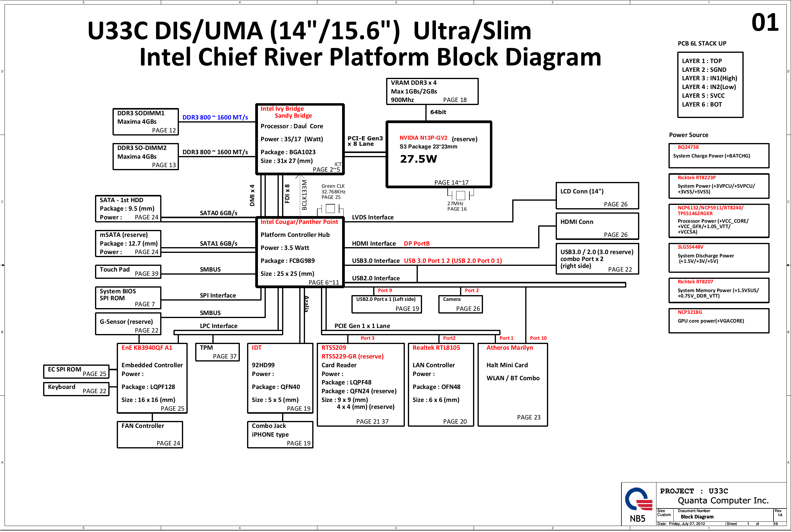Click the vertical BCLK133M label
Screen dimensions: 791x532
[x=304, y=195]
